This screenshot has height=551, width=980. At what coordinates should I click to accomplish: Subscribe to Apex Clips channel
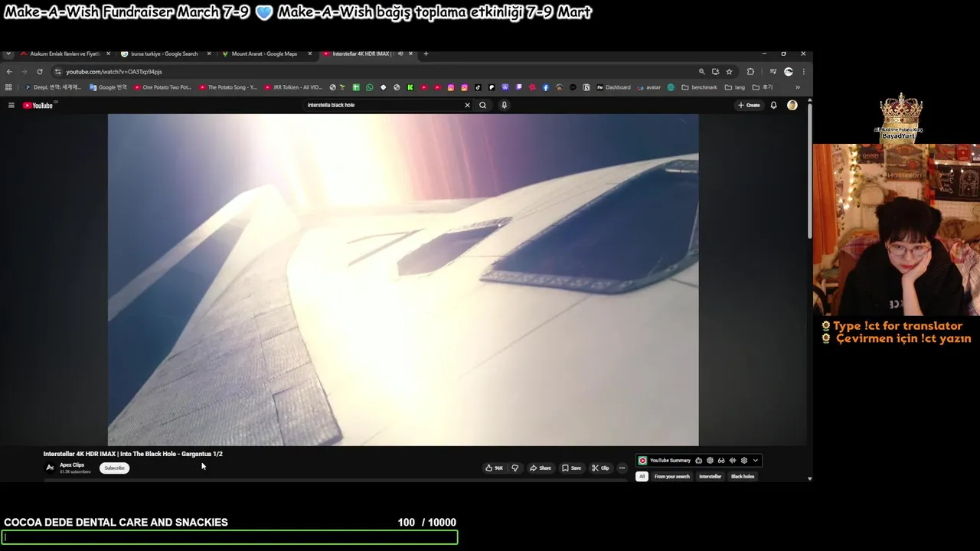point(114,468)
